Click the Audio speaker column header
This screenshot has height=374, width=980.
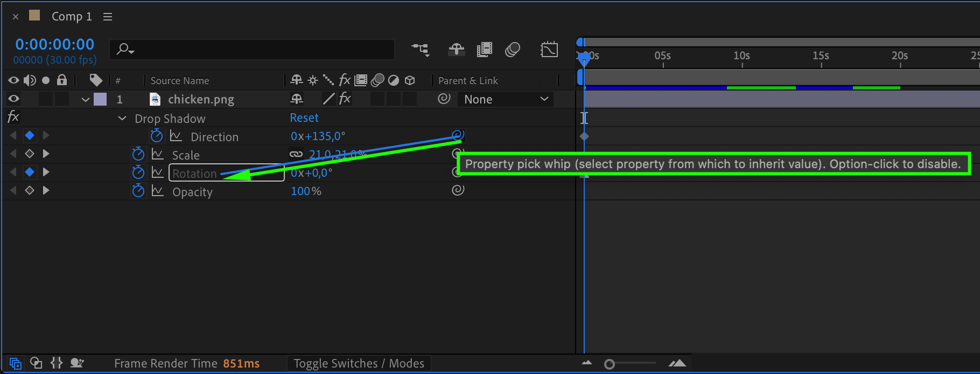tap(30, 80)
